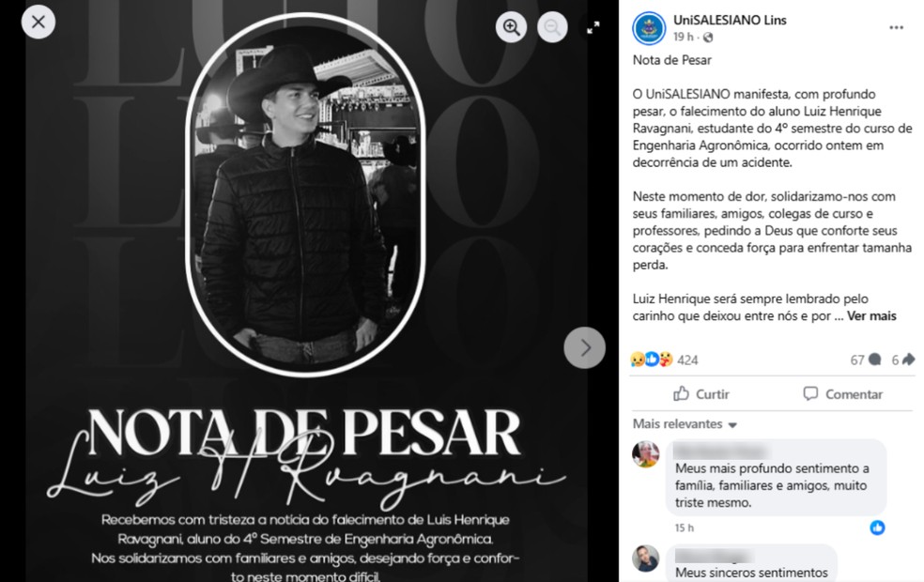Open first commenter's avatar
The image size is (924, 582).
tap(646, 454)
